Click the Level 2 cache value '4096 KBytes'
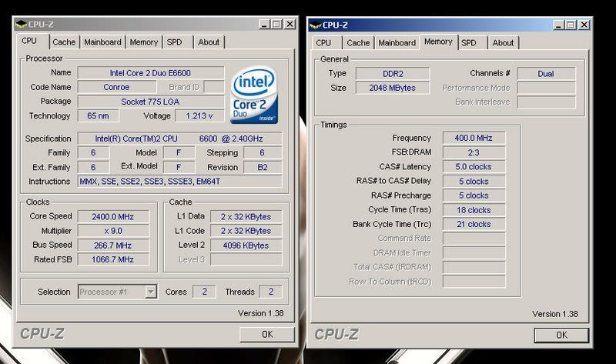This screenshot has width=616, height=364. (x=246, y=245)
